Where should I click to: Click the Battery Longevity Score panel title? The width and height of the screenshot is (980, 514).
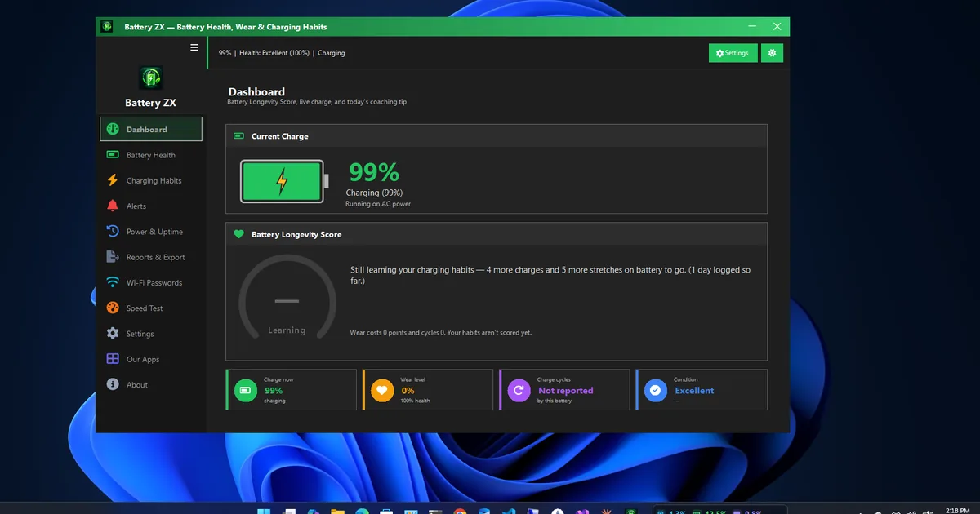296,234
